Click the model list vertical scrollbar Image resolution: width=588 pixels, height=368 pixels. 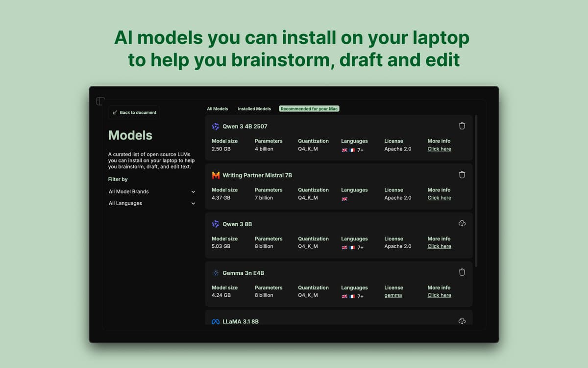(476, 191)
